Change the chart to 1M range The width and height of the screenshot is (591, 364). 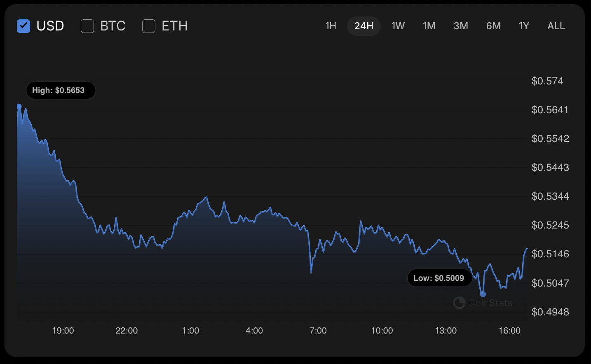click(x=429, y=26)
